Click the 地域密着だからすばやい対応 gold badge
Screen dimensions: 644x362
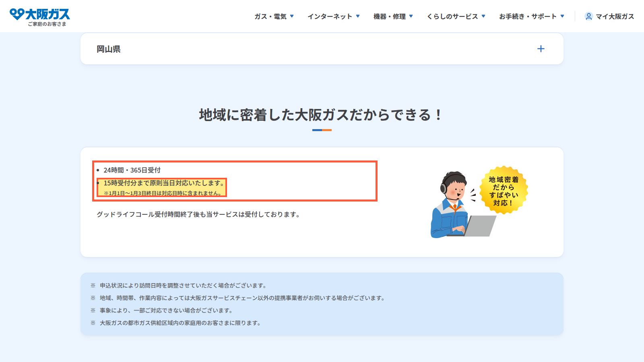pyautogui.click(x=504, y=190)
